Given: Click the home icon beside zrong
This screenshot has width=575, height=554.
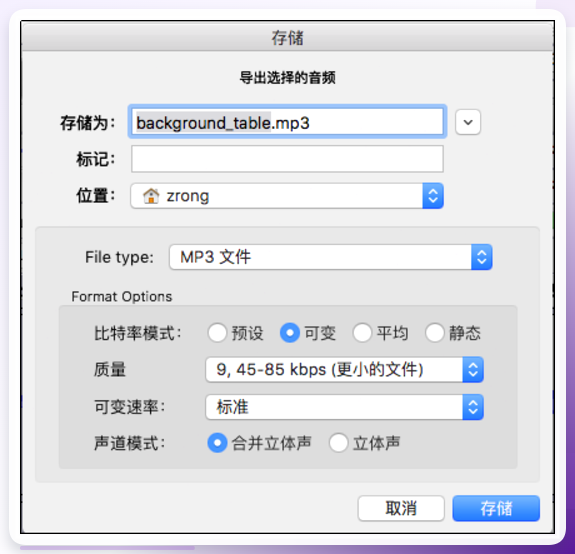Looking at the screenshot, I should (x=151, y=196).
